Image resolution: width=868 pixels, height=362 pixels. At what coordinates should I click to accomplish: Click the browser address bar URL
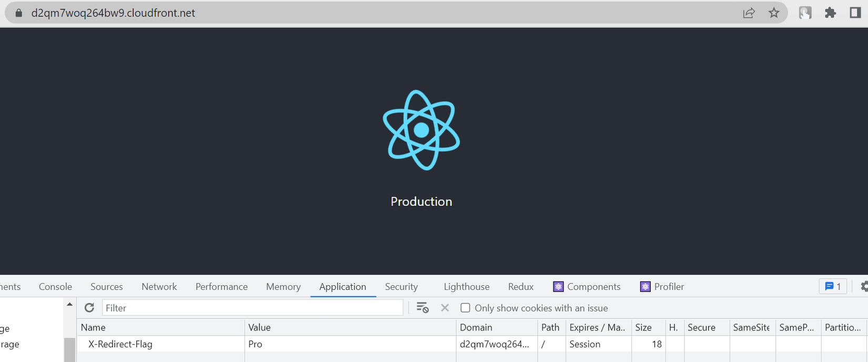[113, 13]
